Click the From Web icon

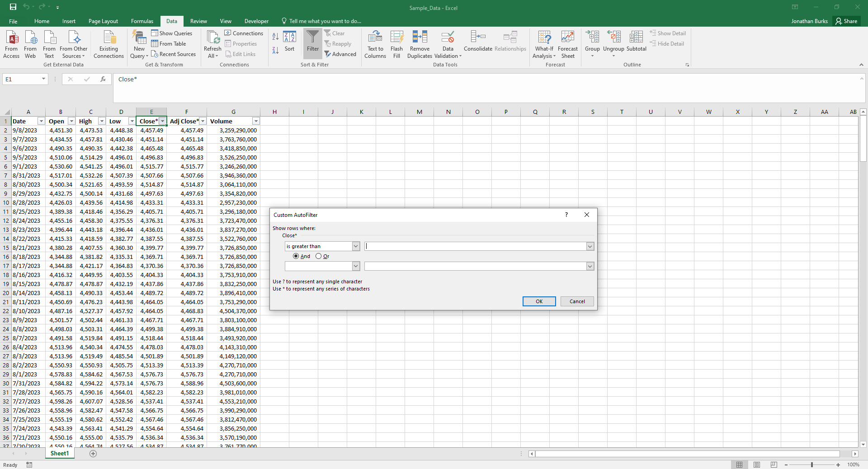[30, 44]
